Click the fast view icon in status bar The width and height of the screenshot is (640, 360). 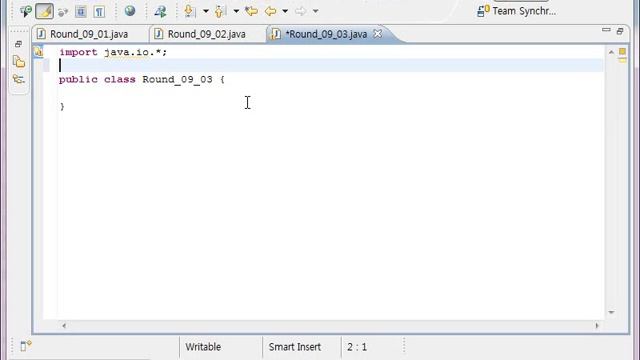tap(25, 346)
